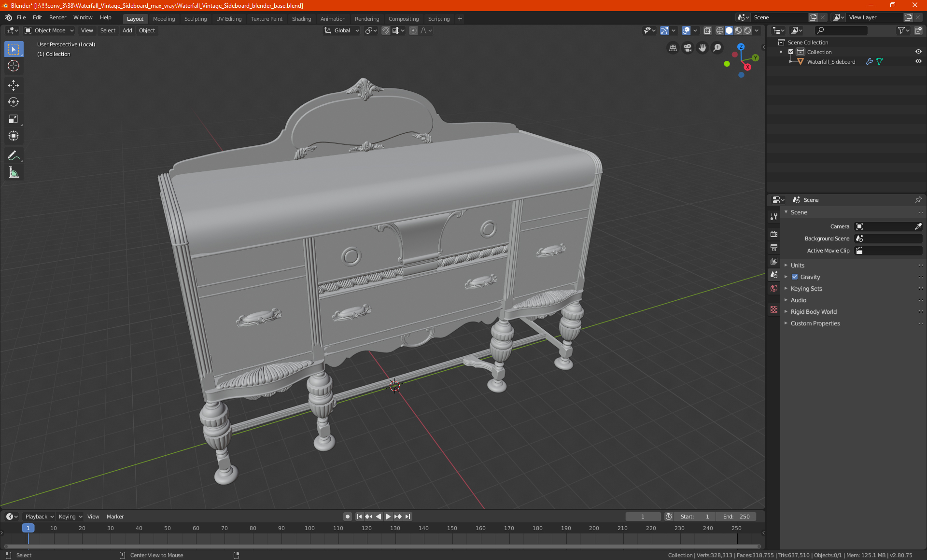
Task: Select the Move tool
Action: [x=14, y=85]
